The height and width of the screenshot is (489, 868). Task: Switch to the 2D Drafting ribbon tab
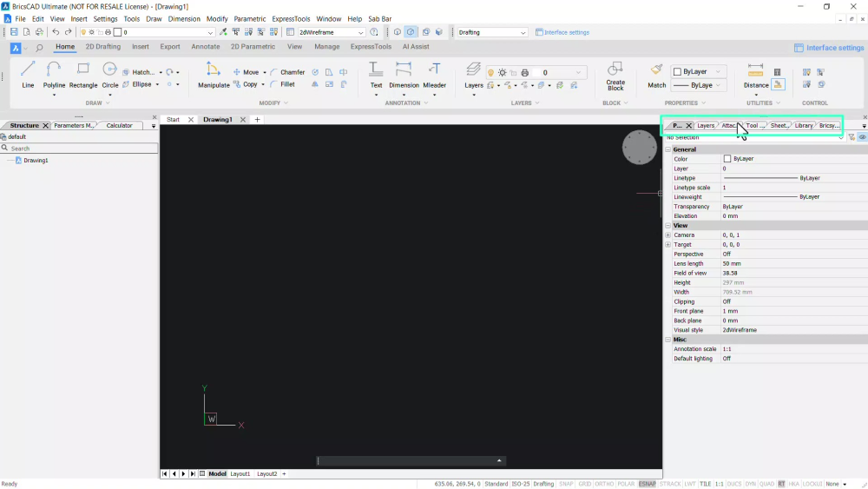coord(103,47)
